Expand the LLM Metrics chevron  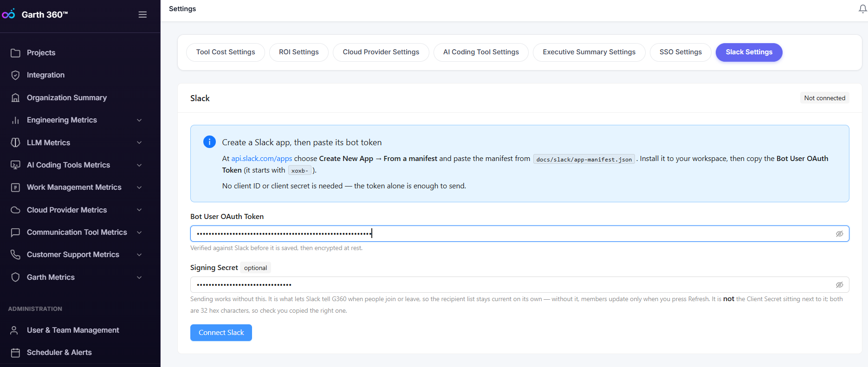(139, 142)
